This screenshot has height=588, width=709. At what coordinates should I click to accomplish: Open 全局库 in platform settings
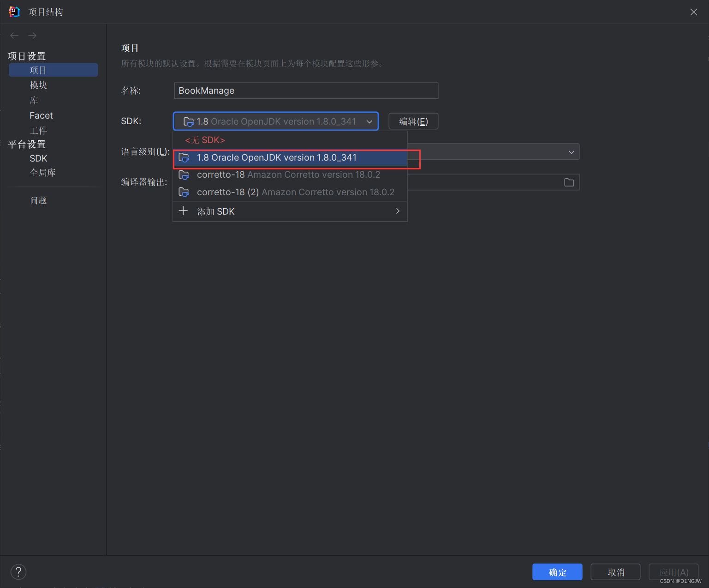42,173
